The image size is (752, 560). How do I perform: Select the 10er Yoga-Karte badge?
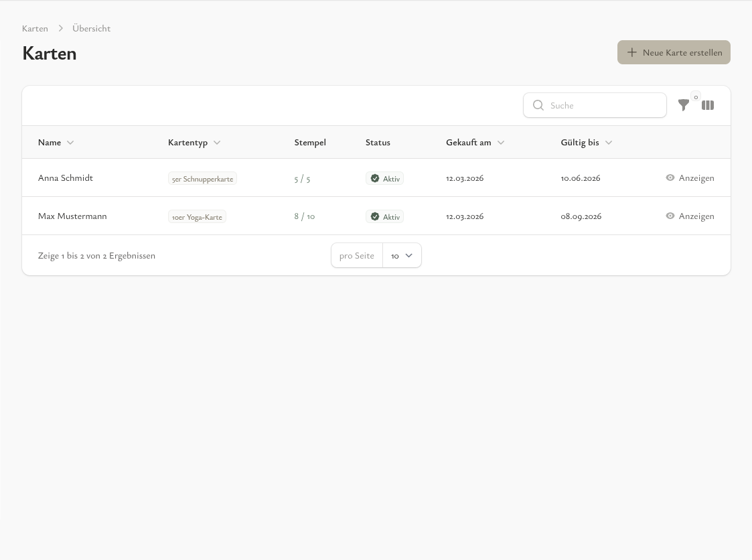[x=197, y=217]
